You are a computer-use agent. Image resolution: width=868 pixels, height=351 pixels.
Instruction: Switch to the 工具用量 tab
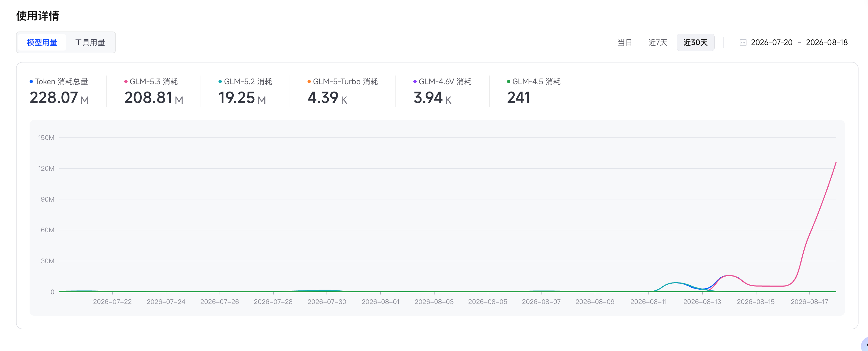tap(90, 42)
